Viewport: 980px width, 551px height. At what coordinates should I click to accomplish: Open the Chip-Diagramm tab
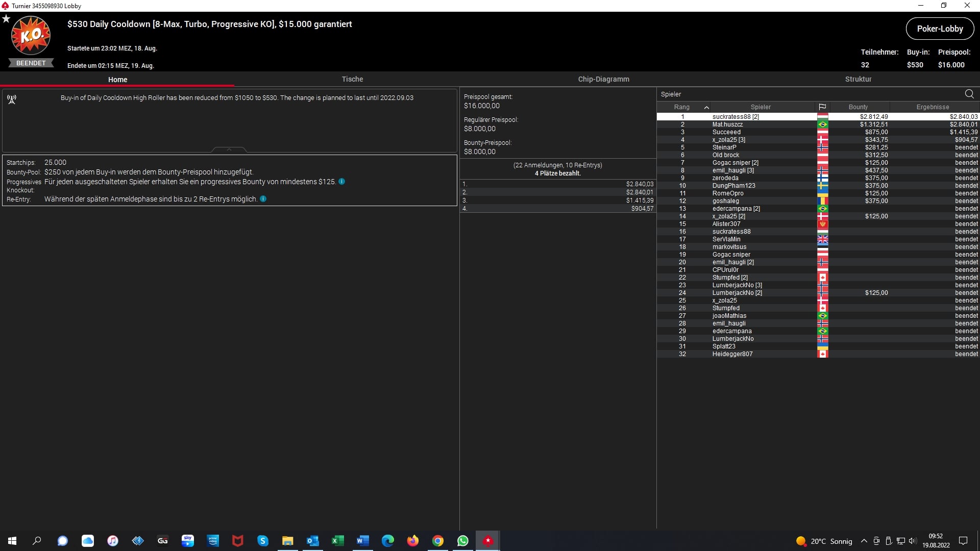click(603, 79)
